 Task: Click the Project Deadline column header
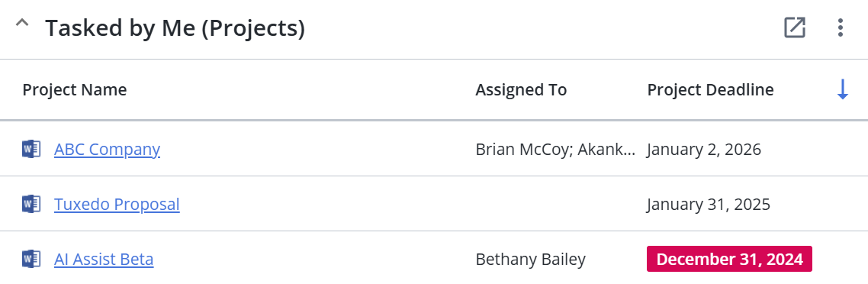(x=710, y=89)
